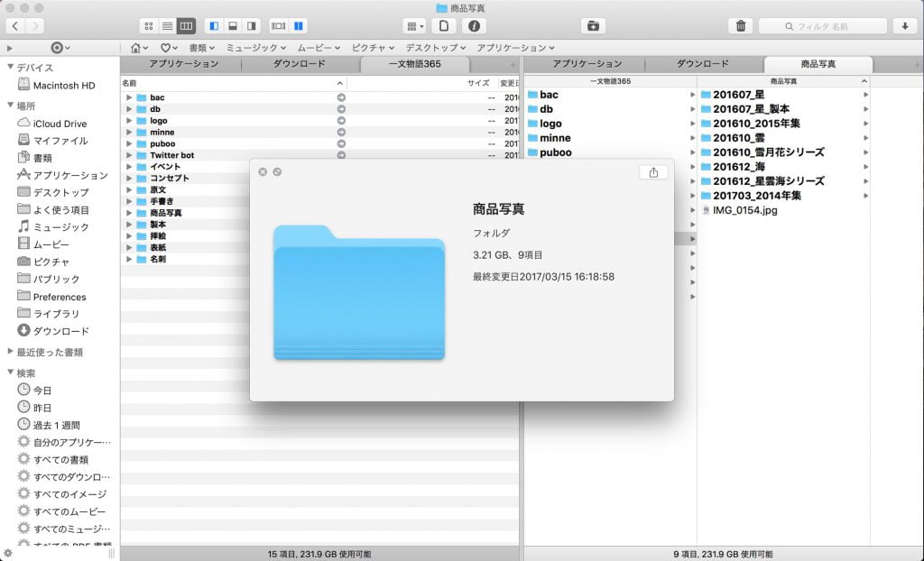924x561 pixels.
Task: Click the フィルタ 名前 search field
Action: coord(823,26)
